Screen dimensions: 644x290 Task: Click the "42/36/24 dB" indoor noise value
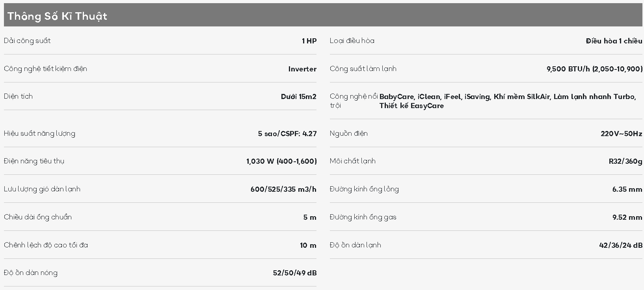[x=620, y=245]
